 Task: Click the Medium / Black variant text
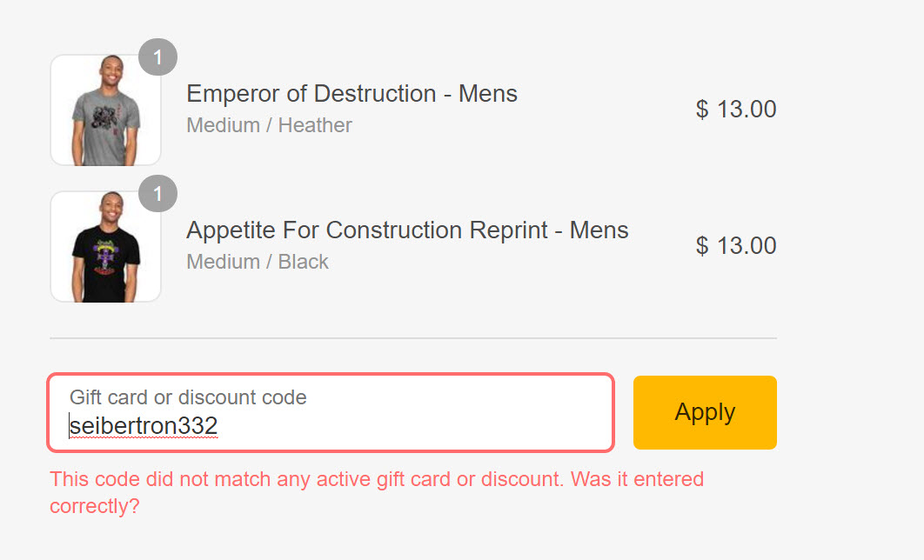pos(258,262)
